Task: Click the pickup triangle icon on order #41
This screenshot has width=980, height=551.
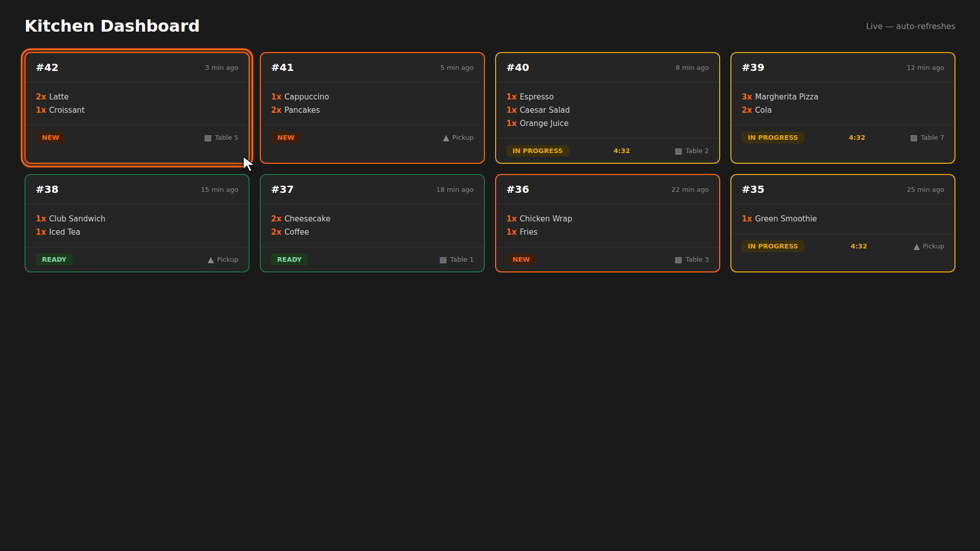Action: tap(446, 138)
